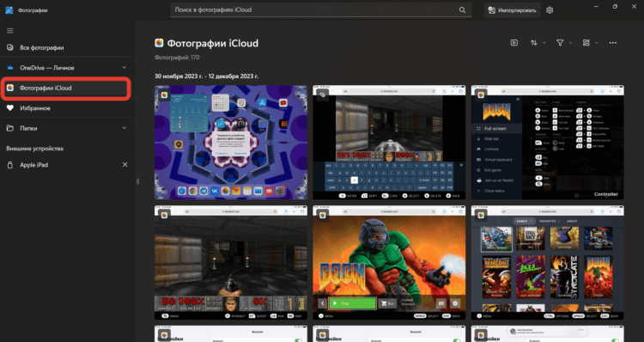Click the Favorites heart icon
The height and width of the screenshot is (342, 644).
(10, 108)
